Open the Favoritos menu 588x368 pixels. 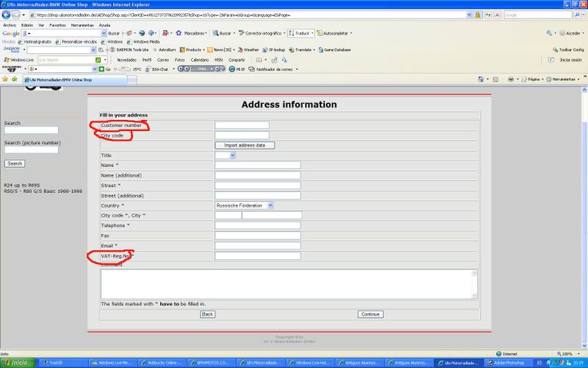coord(57,25)
